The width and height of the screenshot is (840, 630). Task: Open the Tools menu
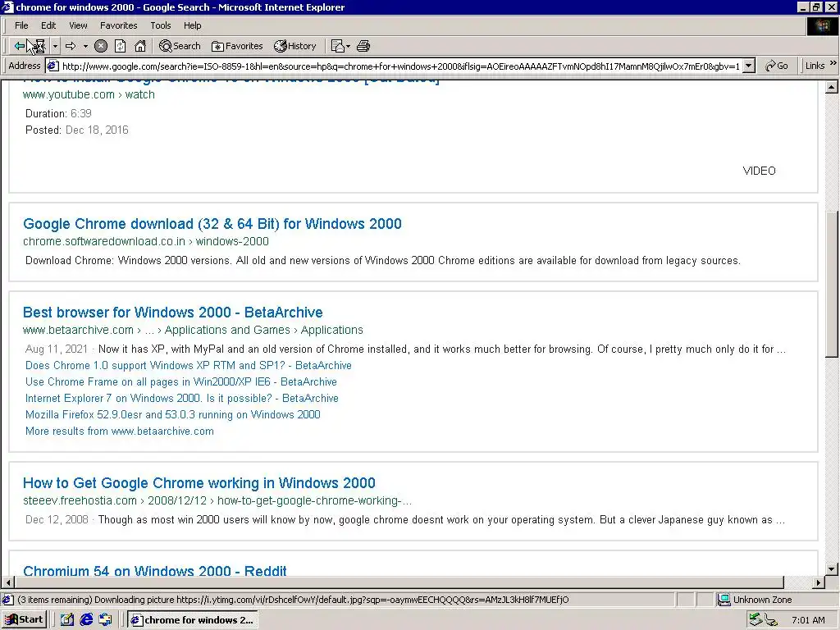point(160,25)
